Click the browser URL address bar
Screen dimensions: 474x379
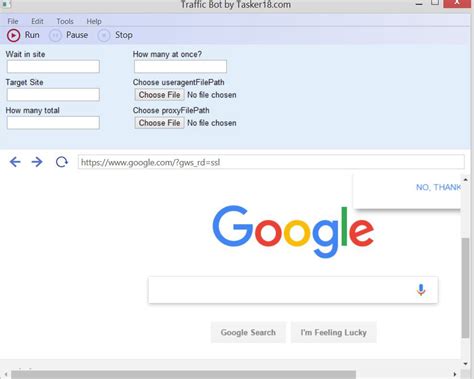(x=271, y=162)
